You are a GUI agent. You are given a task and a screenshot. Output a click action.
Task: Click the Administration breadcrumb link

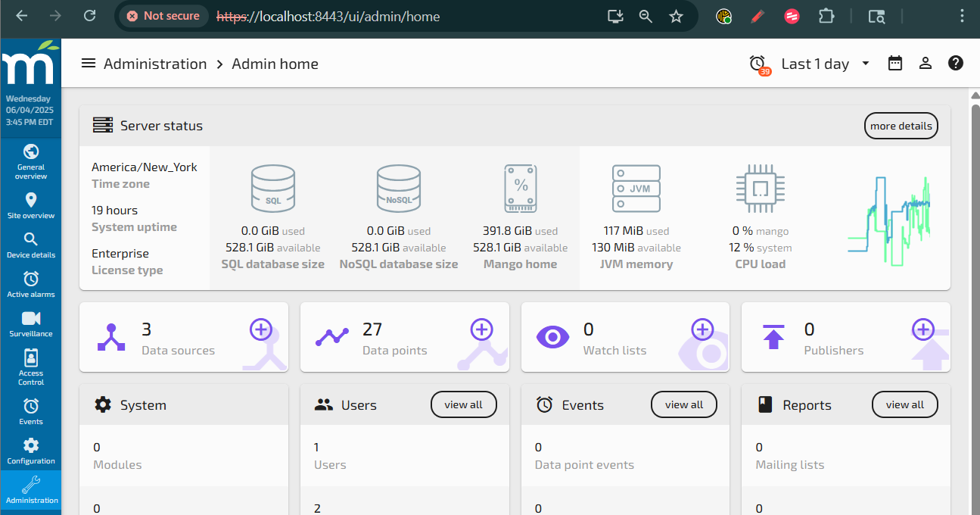click(x=155, y=64)
